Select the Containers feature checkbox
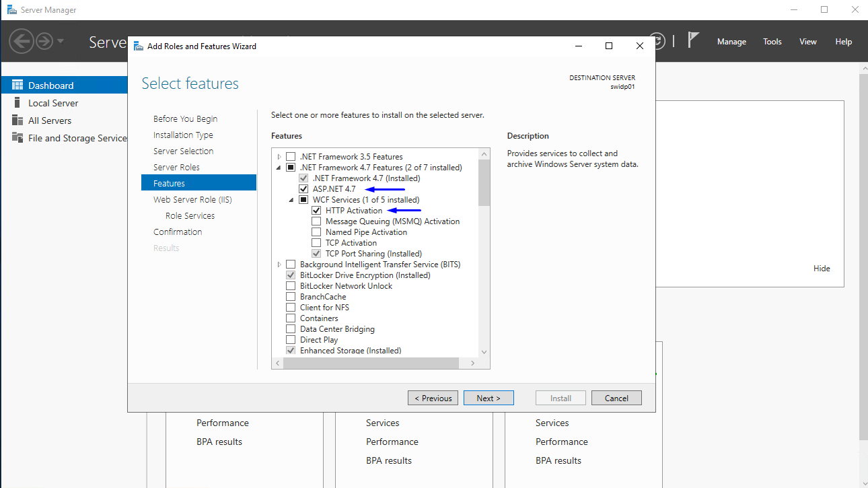This screenshot has width=868, height=488. pos(291,318)
